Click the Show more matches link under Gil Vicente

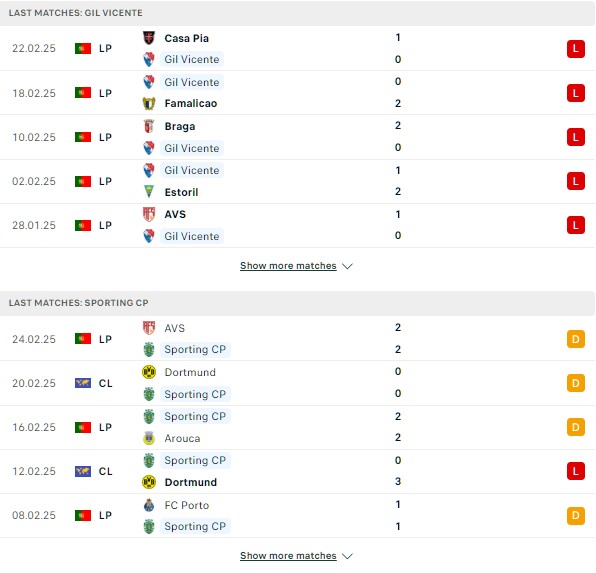coord(288,266)
